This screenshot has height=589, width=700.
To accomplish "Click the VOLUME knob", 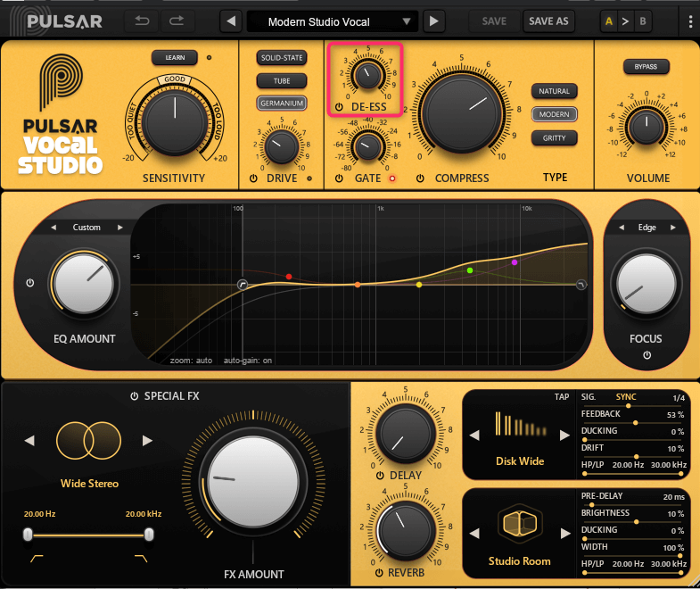I will [646, 126].
